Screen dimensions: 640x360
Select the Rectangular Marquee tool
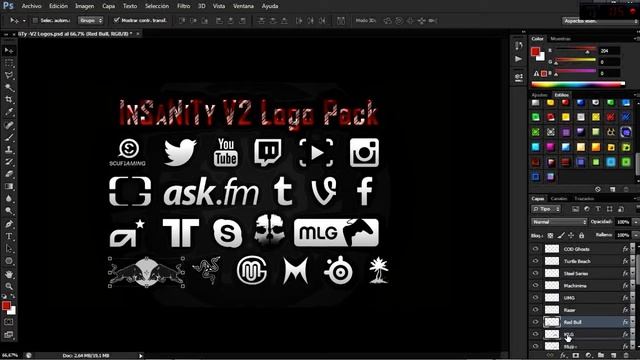point(9,63)
